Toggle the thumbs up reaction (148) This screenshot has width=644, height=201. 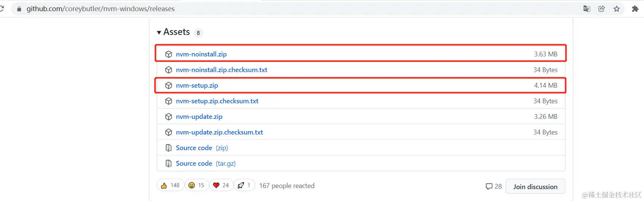[170, 185]
